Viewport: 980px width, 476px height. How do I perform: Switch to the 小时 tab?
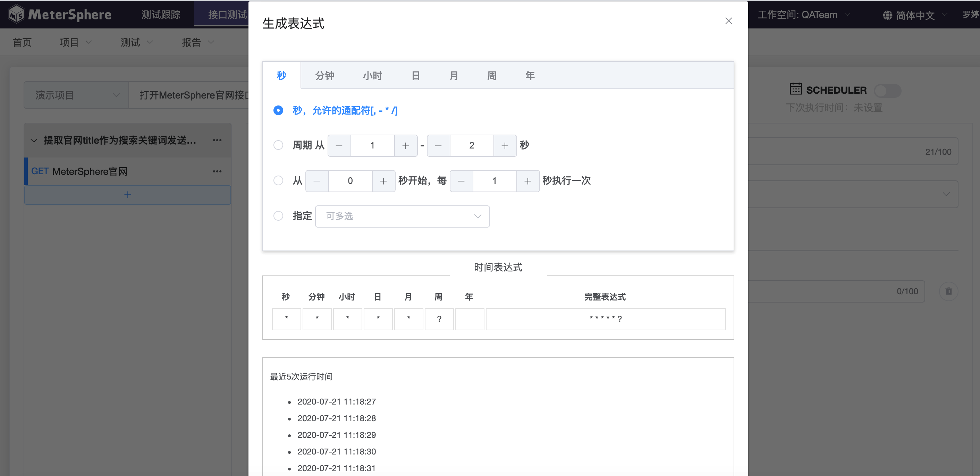pyautogui.click(x=372, y=76)
